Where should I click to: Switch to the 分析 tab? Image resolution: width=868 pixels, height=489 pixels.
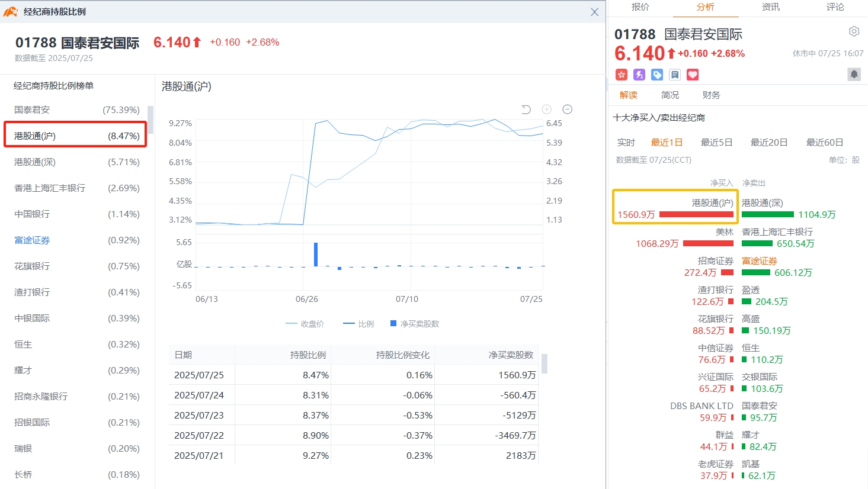point(706,7)
